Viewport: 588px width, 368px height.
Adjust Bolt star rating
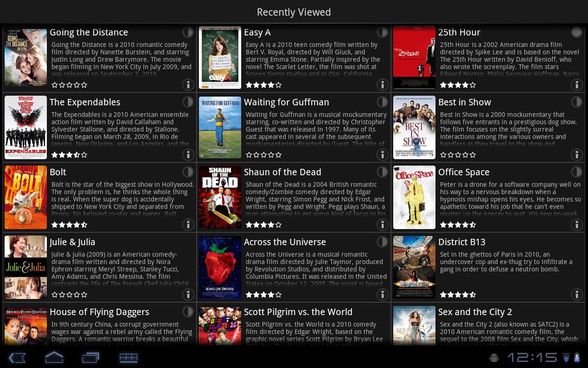(x=69, y=224)
